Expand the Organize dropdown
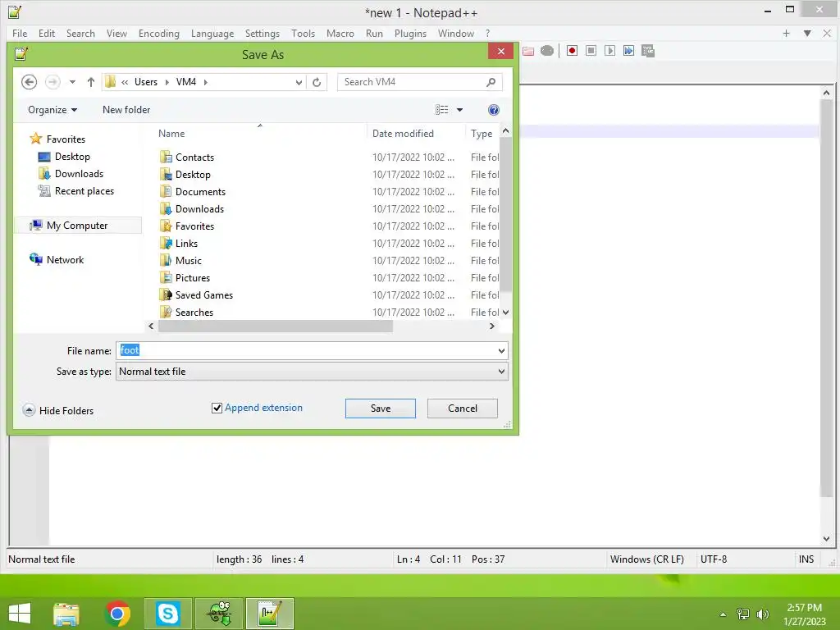Screen dimensions: 840x630 (x=52, y=110)
